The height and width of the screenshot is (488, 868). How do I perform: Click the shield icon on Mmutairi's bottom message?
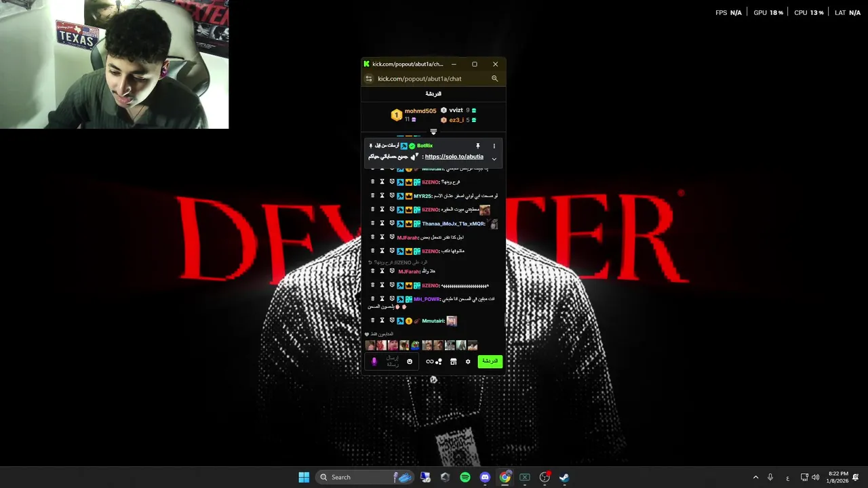click(x=392, y=321)
